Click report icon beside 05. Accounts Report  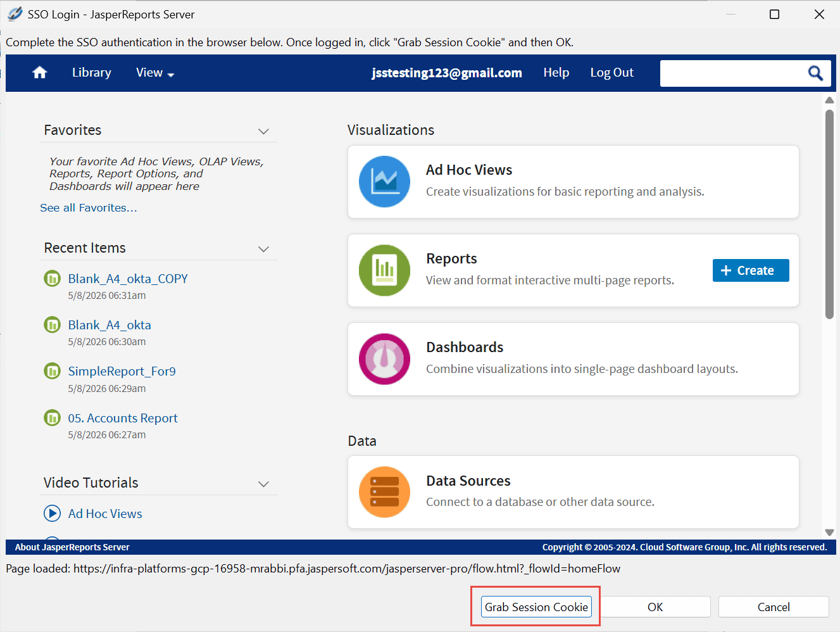[52, 418]
